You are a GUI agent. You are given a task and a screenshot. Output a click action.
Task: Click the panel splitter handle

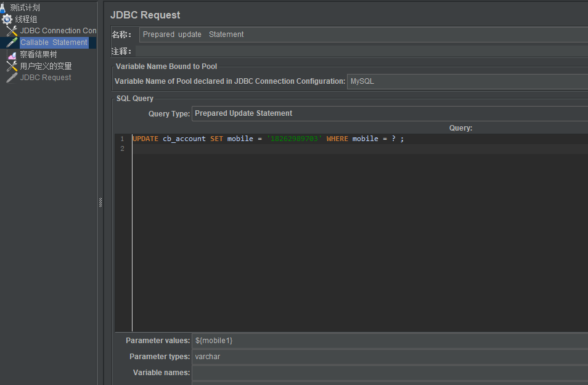pyautogui.click(x=100, y=203)
